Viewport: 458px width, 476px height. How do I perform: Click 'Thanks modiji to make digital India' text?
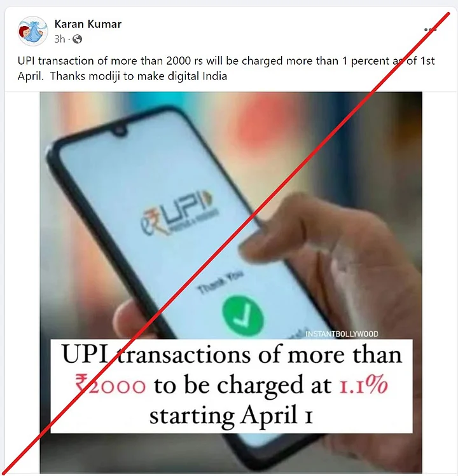[x=139, y=76]
